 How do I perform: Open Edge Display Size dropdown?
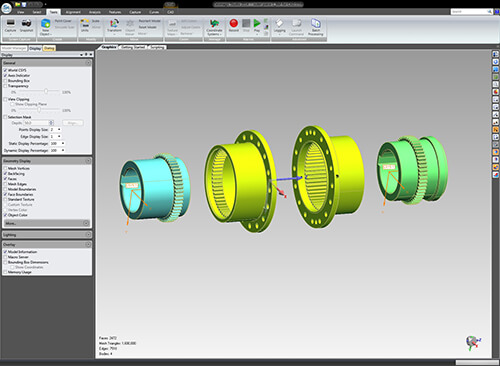pyautogui.click(x=59, y=137)
